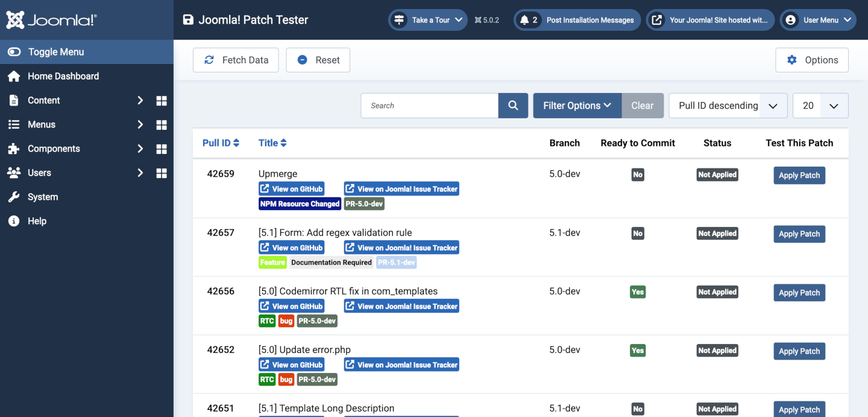The width and height of the screenshot is (868, 417).
Task: Select the Users sidebar icon
Action: (x=13, y=173)
